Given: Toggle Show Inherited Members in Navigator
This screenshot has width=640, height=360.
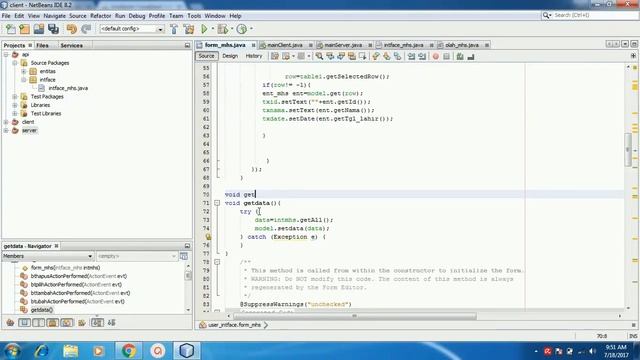Looking at the screenshot, I should point(10,323).
